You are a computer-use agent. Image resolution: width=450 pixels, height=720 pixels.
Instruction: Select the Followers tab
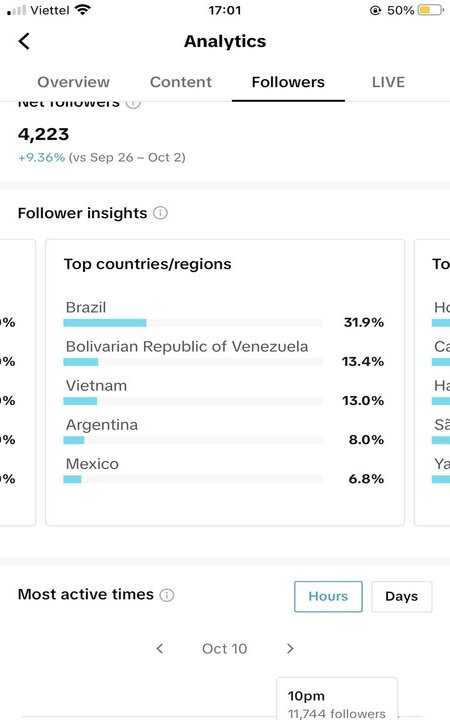(288, 82)
